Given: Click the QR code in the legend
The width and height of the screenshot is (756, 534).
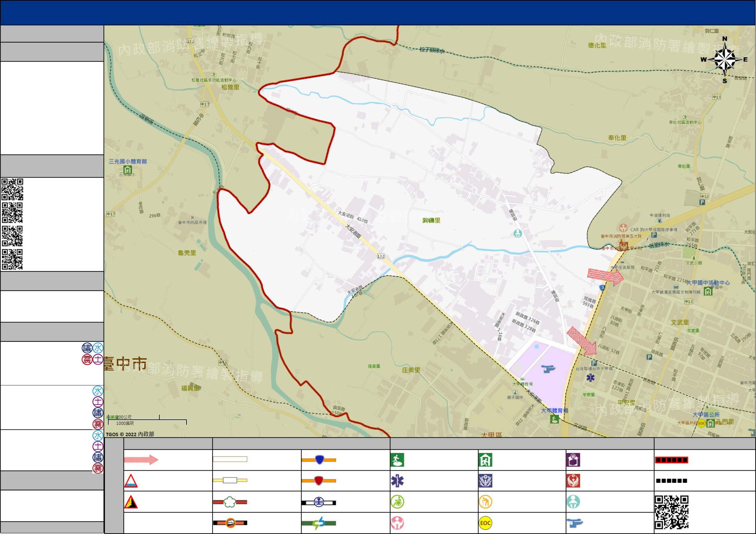Looking at the screenshot, I should pos(672,512).
